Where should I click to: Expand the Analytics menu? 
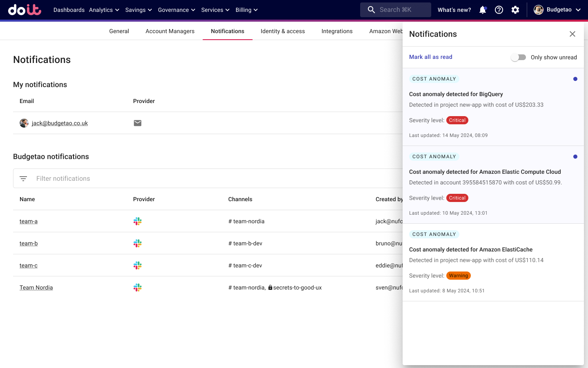tap(104, 10)
